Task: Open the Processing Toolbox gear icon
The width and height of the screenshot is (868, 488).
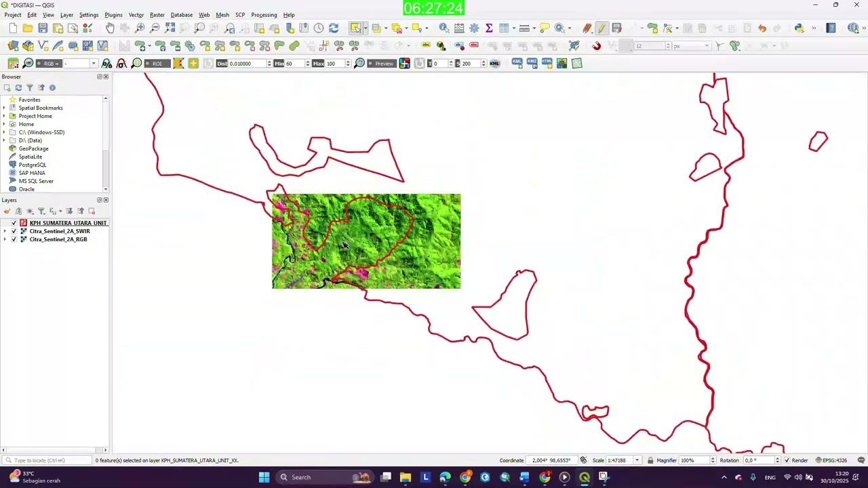Action: click(x=474, y=28)
